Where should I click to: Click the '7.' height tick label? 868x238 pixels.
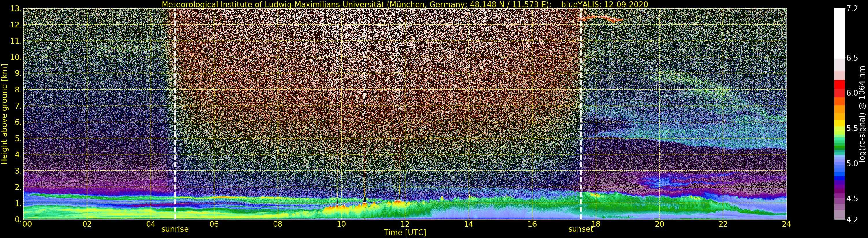point(18,106)
